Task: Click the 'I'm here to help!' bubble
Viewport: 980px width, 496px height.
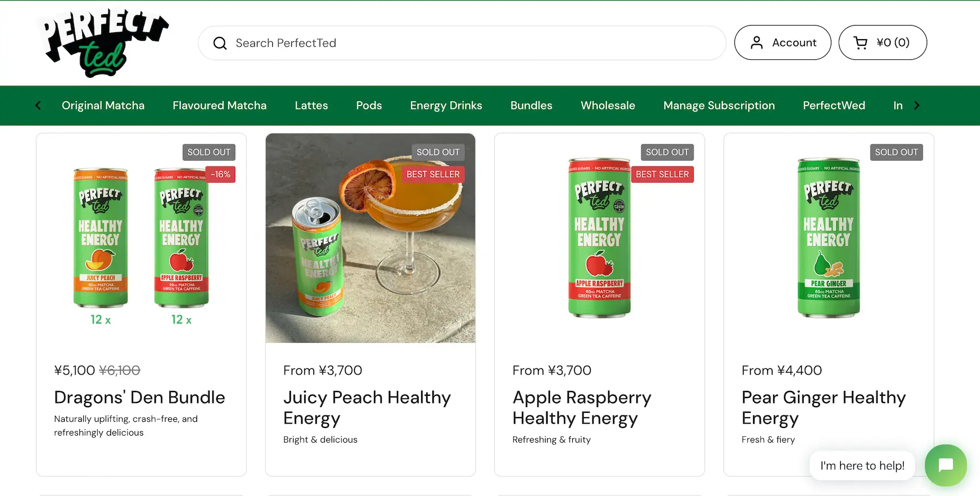Action: (862, 466)
